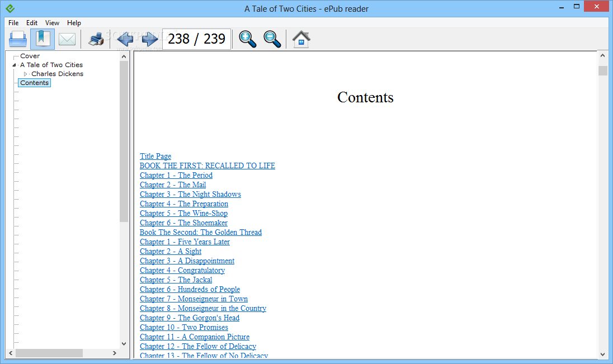Click the tree panel horizontal scrollbar thumb

tap(49, 353)
